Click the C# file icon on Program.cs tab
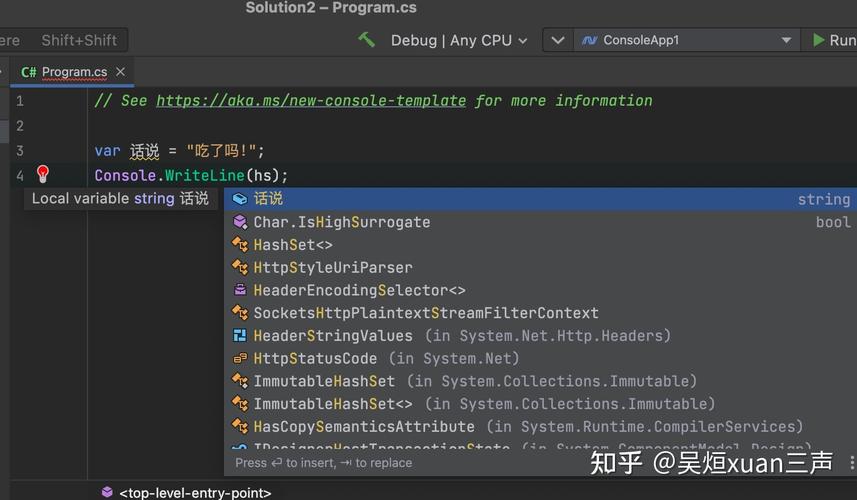857x500 pixels. (x=29, y=72)
